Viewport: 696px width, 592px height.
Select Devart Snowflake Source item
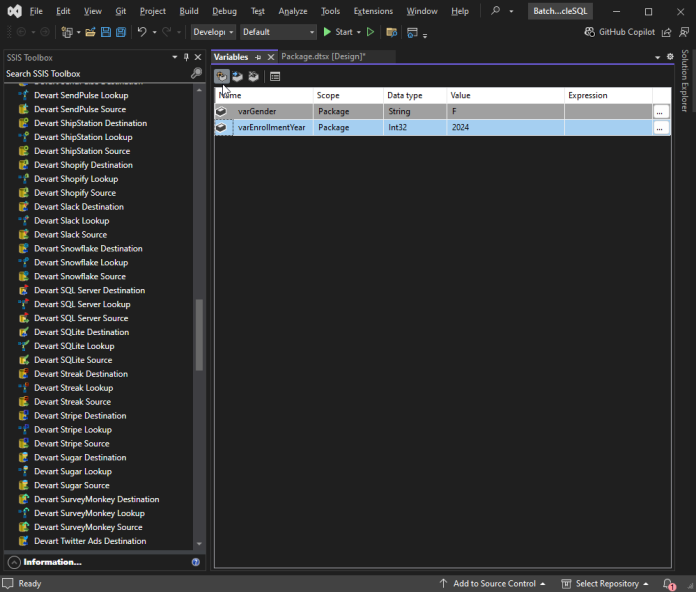[x=80, y=276]
